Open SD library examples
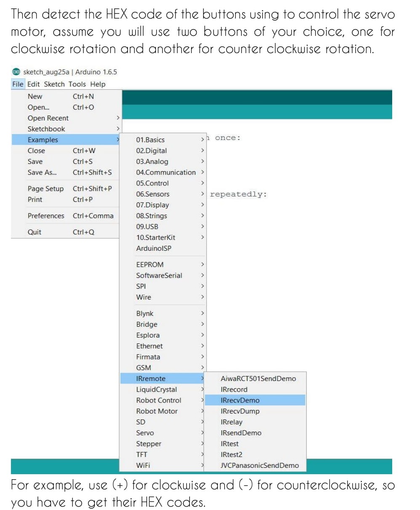The image size is (420, 510). (x=163, y=422)
